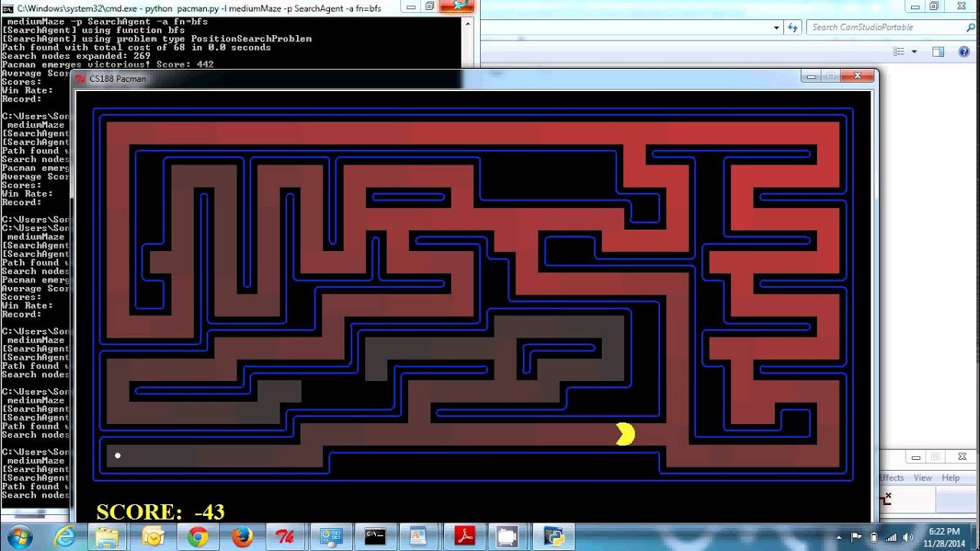Open the View menu in CamStudio window
Image resolution: width=980 pixels, height=551 pixels.
923,478
